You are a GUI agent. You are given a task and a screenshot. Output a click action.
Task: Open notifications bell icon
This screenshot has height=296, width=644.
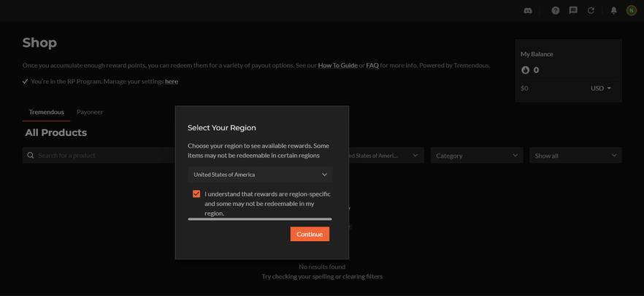coord(613,11)
